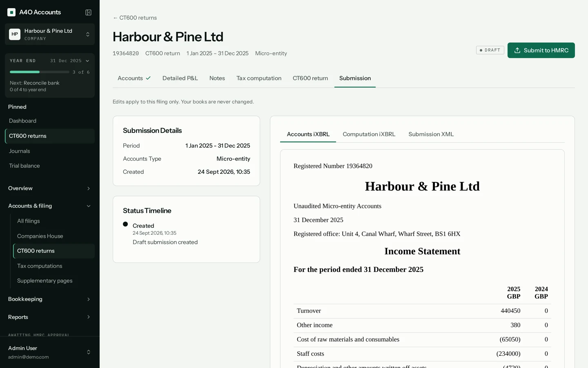
Task: Click the year end progress bar
Action: pos(39,72)
